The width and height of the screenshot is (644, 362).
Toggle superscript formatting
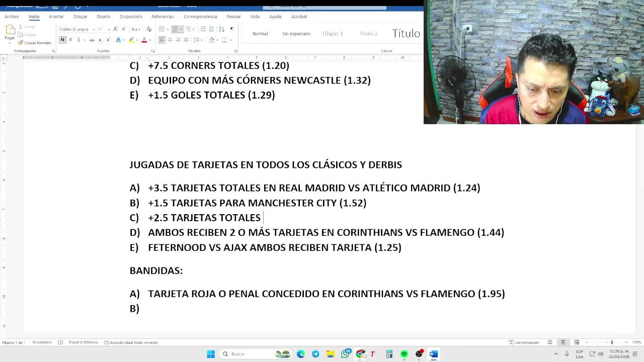click(x=108, y=40)
